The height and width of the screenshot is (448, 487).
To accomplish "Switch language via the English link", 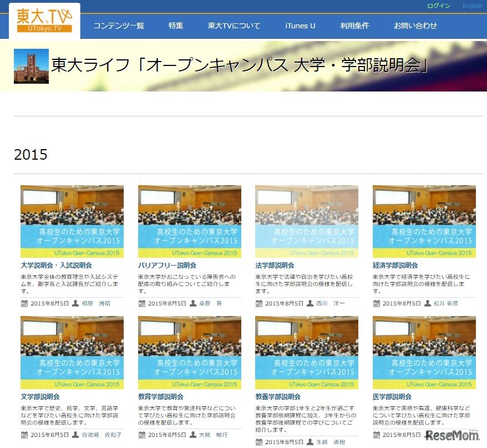I will (473, 6).
